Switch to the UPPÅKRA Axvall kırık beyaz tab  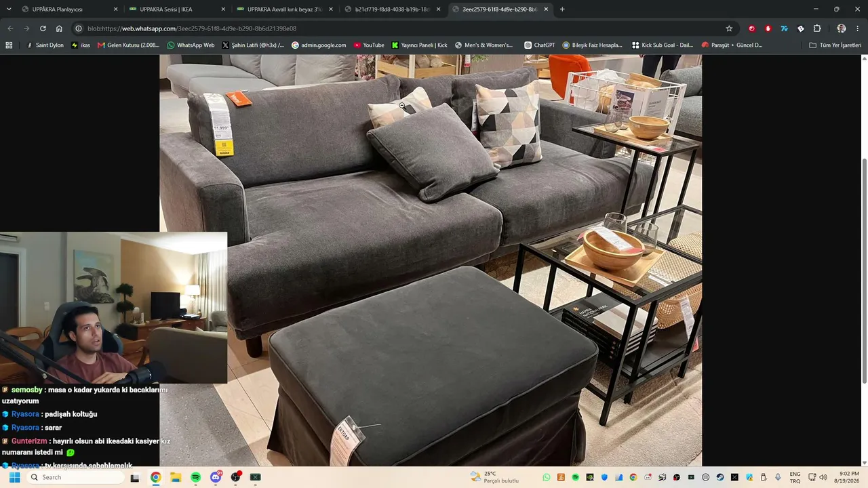[x=283, y=9]
